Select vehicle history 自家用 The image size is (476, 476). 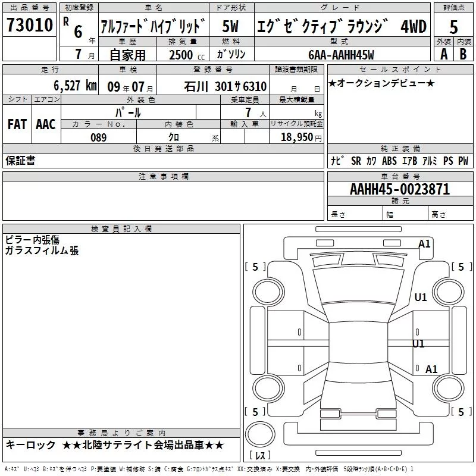tap(127, 55)
